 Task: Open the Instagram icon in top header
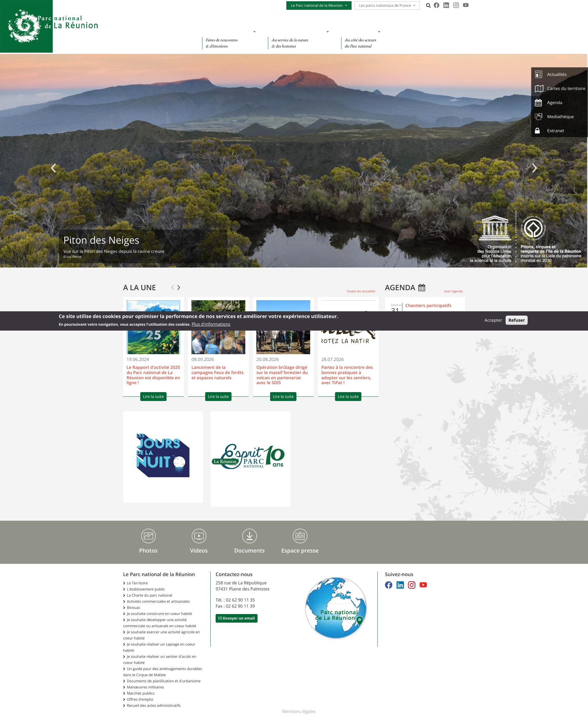coord(456,6)
